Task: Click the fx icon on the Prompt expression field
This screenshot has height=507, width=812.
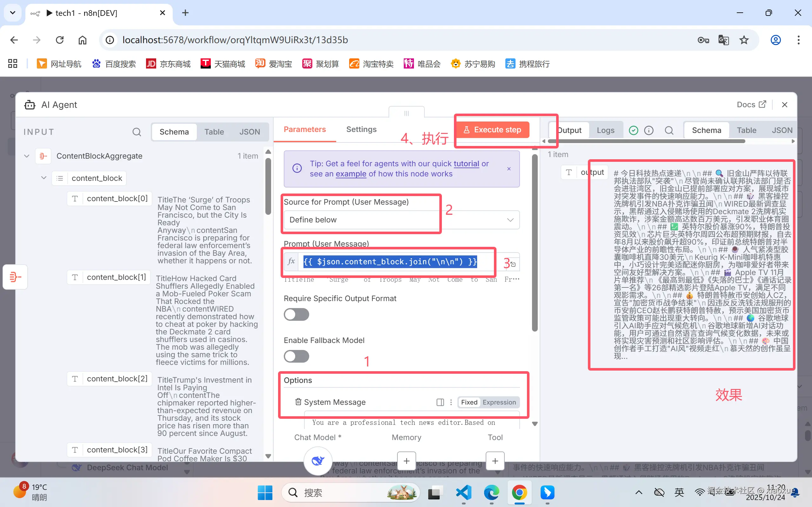Action: pyautogui.click(x=291, y=262)
